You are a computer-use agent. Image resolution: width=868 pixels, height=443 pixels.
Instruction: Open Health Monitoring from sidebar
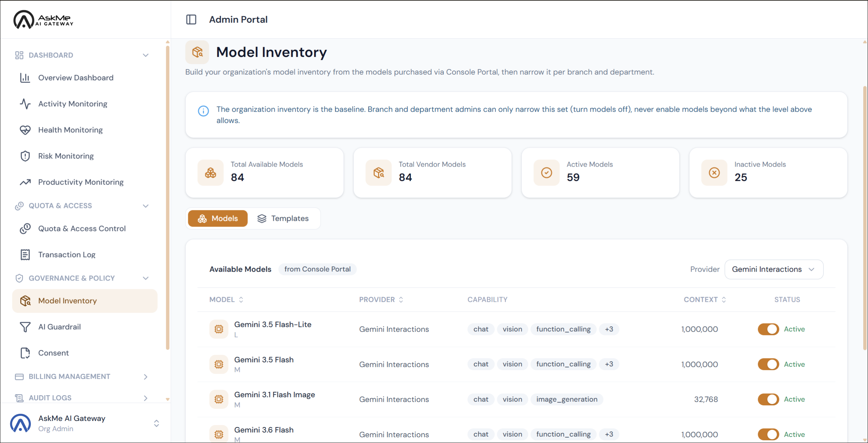coord(85,130)
